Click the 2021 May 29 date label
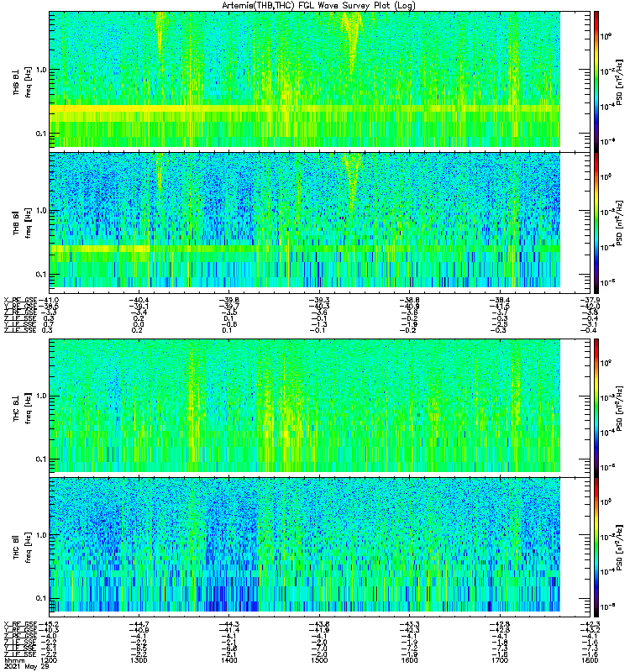 [25, 666]
